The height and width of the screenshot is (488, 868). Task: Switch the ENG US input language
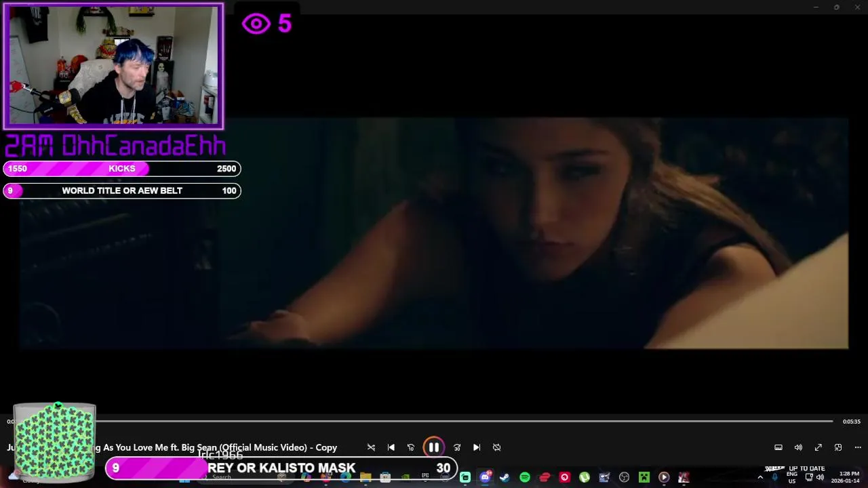click(x=792, y=477)
